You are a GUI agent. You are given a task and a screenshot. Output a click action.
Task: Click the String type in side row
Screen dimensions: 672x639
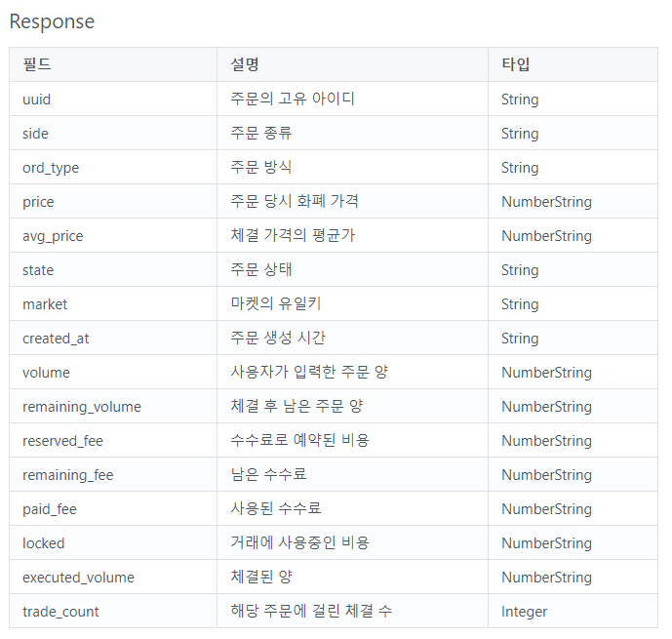point(520,134)
